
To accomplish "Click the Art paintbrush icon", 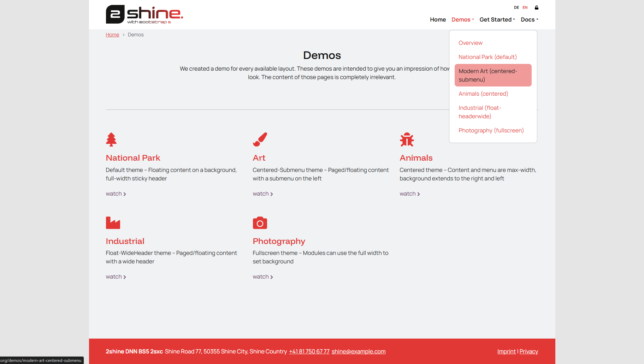I will point(260,139).
